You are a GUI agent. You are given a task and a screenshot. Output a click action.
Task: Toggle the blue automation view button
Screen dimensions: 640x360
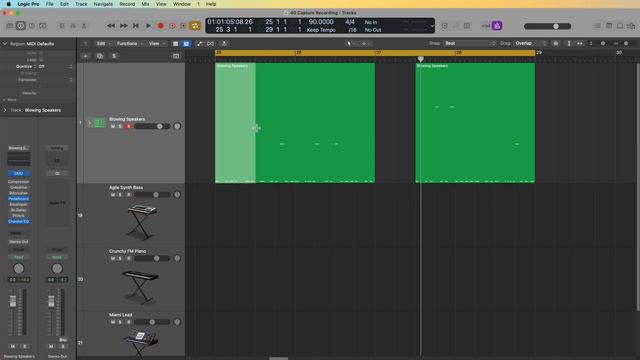pyautogui.click(x=186, y=43)
